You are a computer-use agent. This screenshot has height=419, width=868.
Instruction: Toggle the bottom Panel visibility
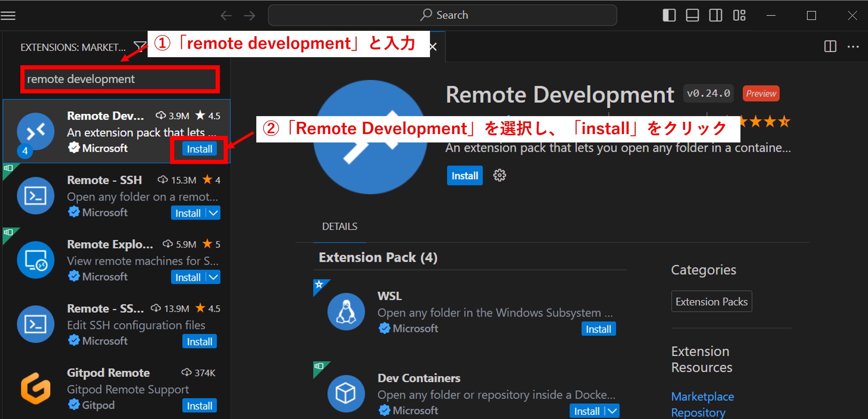click(x=692, y=16)
